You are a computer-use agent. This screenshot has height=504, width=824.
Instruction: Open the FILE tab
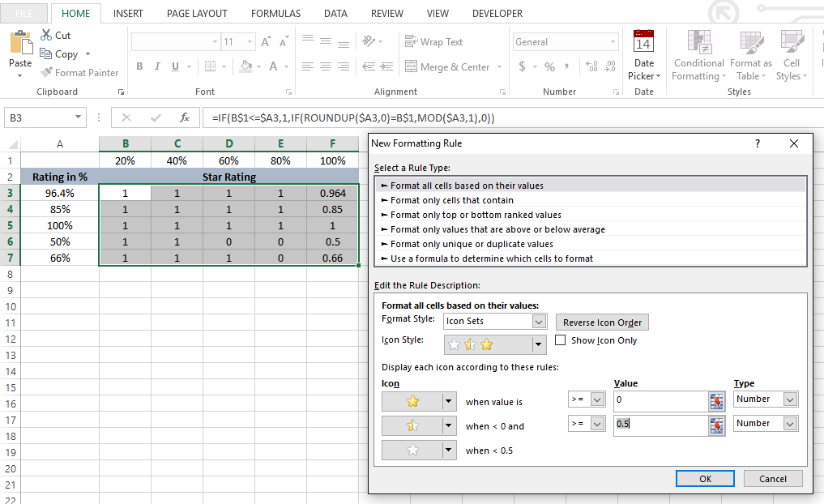point(23,14)
